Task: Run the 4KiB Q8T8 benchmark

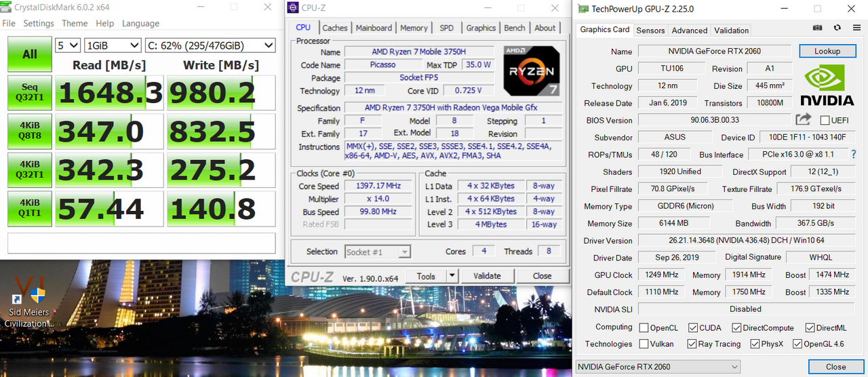Action: tap(30, 132)
